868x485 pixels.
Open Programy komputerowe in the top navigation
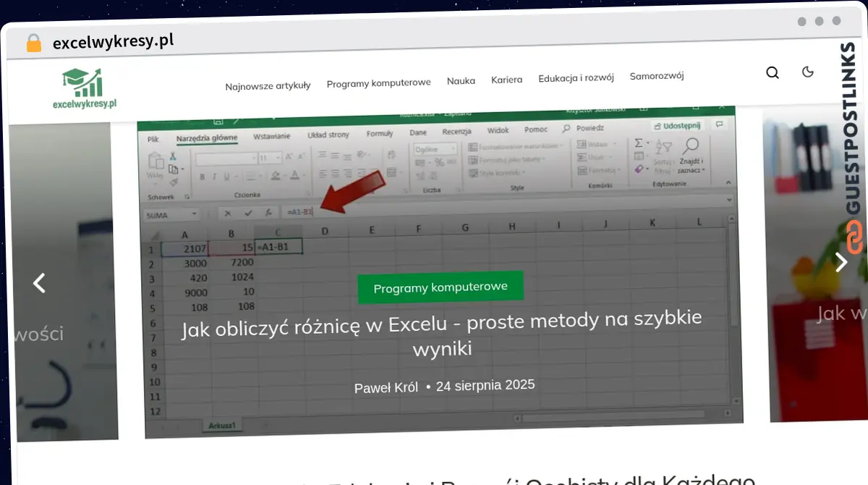[x=378, y=83]
